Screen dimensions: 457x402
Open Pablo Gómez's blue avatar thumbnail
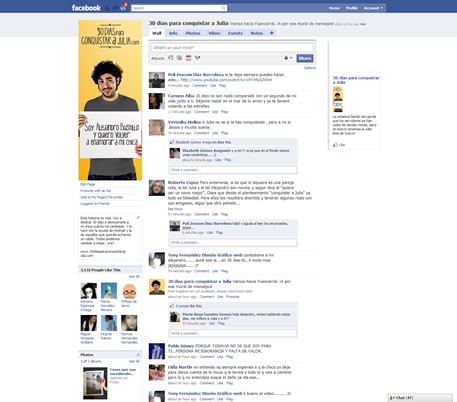[157, 351]
